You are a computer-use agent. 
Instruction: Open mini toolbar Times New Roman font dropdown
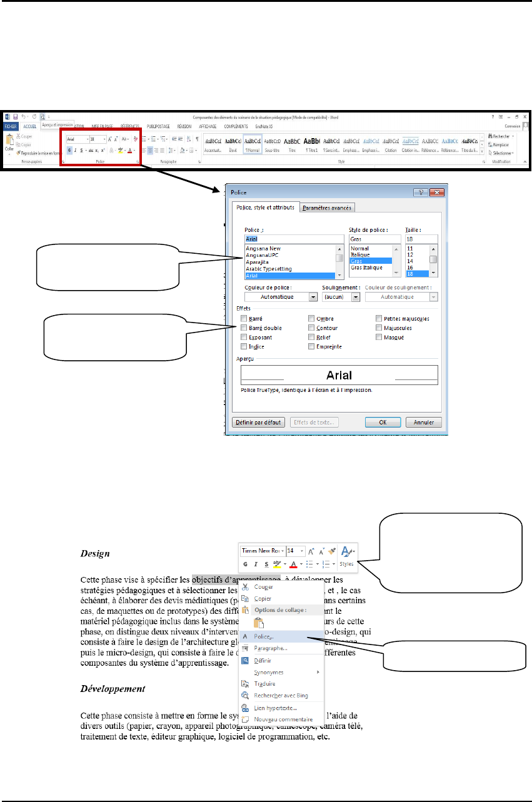(283, 551)
